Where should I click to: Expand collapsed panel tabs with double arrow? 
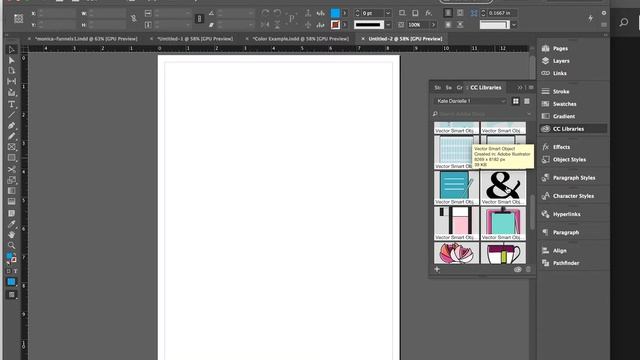pos(520,87)
